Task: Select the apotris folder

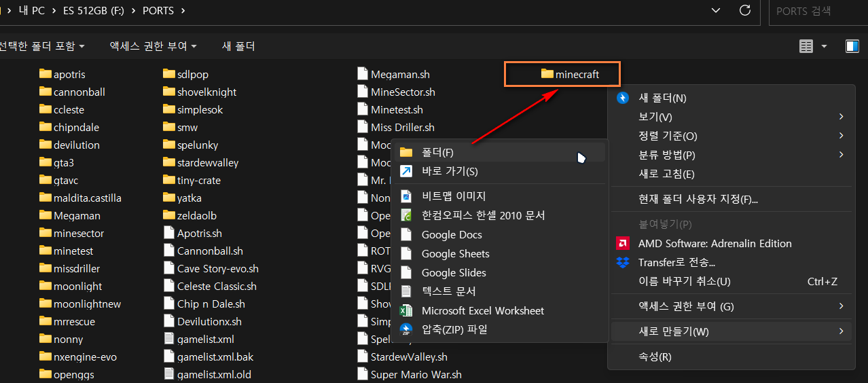Action: [x=62, y=74]
